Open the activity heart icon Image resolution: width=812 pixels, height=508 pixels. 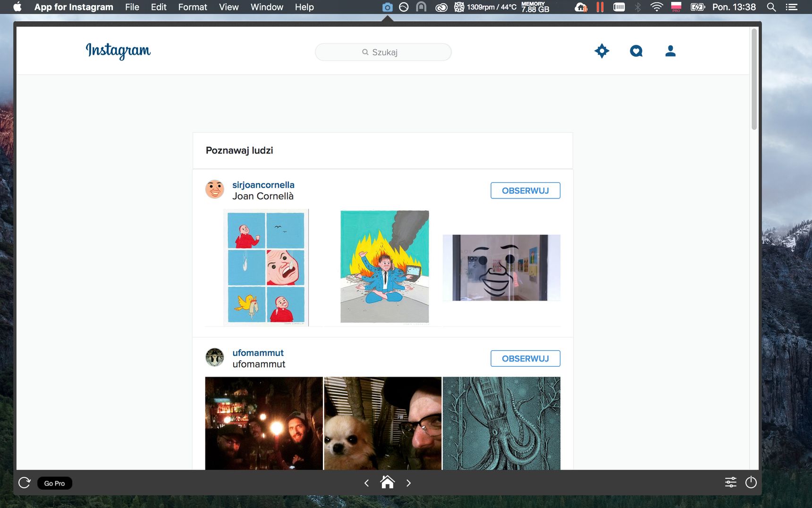(x=636, y=51)
